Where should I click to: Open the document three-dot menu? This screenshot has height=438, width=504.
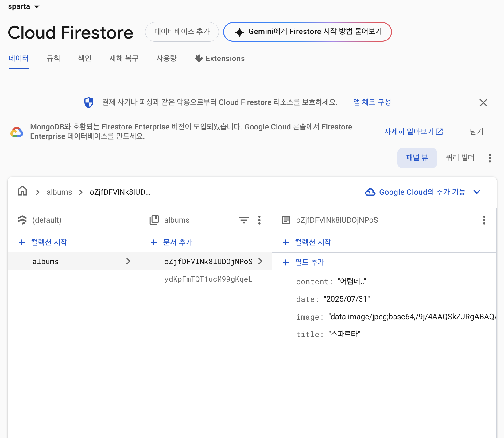tap(484, 220)
